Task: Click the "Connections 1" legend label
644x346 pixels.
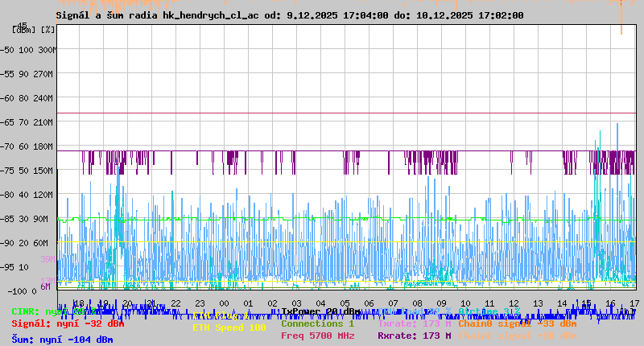Action: click(x=317, y=323)
